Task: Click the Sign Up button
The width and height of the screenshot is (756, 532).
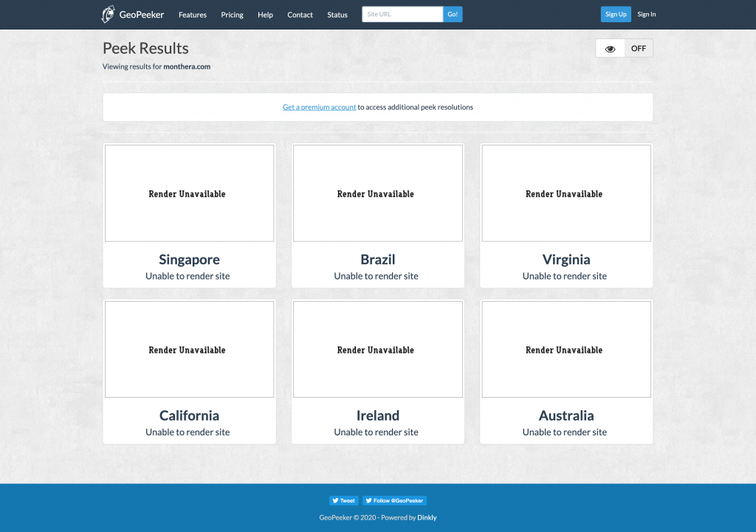Action: tap(616, 14)
